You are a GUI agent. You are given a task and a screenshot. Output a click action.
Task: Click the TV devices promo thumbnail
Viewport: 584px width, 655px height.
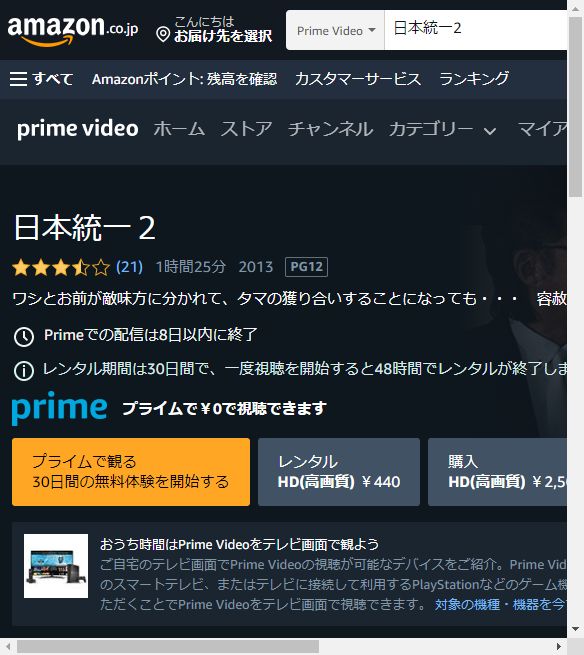point(56,566)
